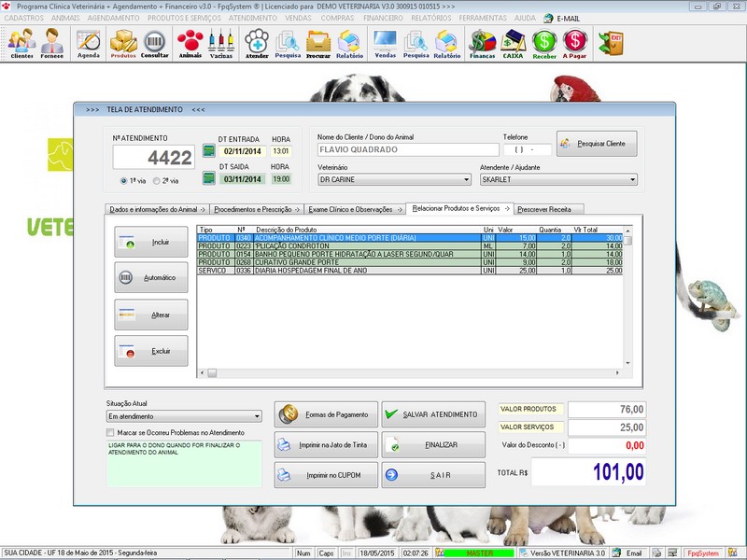Click the Automático button
Screen dimensions: 747x560
[151, 277]
